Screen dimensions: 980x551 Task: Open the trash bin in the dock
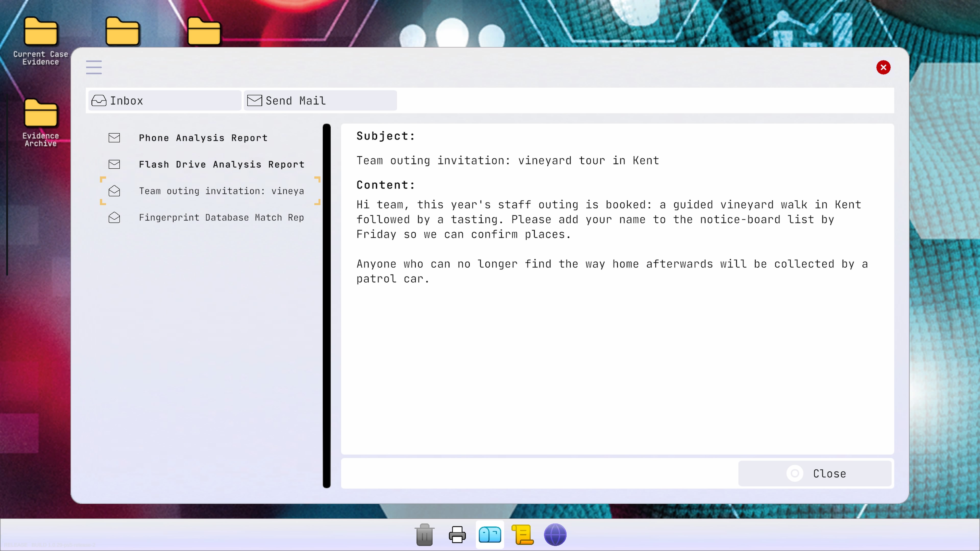425,535
